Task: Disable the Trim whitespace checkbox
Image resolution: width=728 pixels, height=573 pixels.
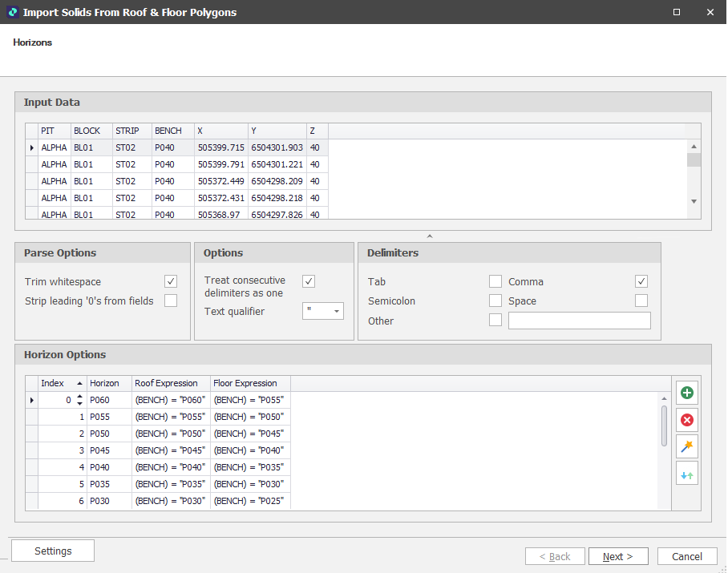Action: [171, 281]
